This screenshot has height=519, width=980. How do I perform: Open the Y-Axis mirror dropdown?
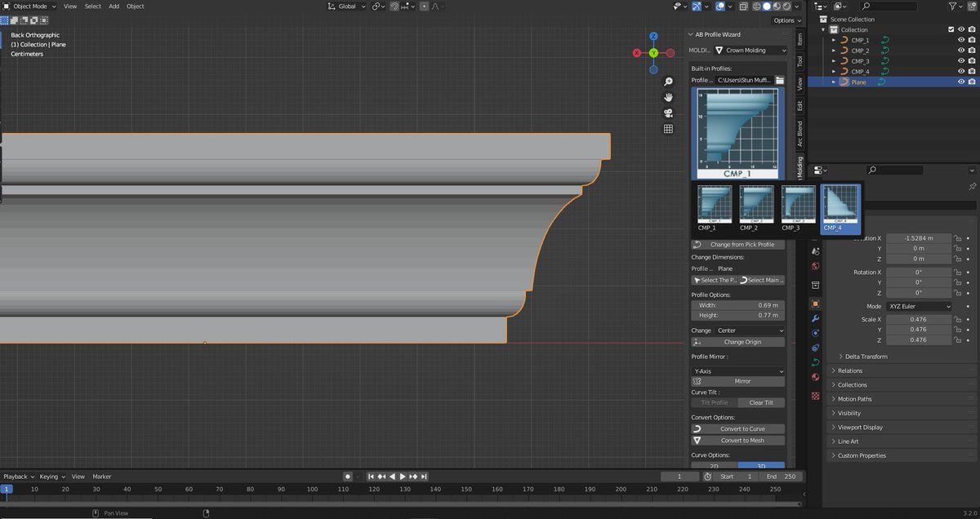737,370
